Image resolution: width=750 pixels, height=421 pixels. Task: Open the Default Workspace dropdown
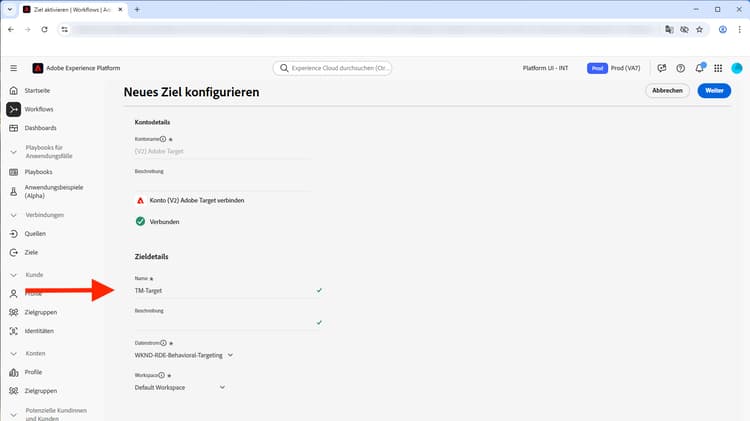point(180,388)
